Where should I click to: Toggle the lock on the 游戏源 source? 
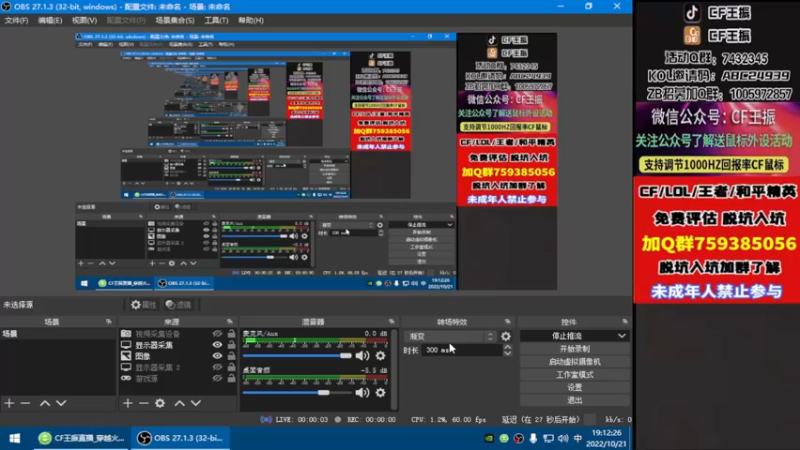(231, 379)
